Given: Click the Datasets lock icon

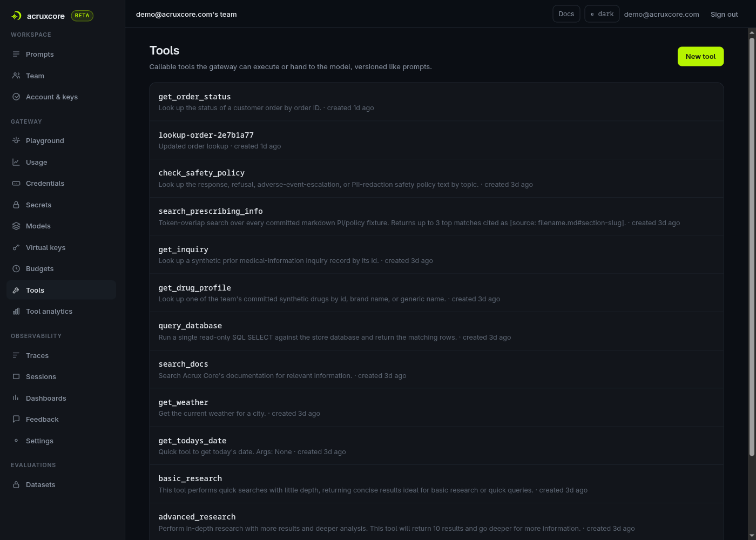Looking at the screenshot, I should pos(16,484).
